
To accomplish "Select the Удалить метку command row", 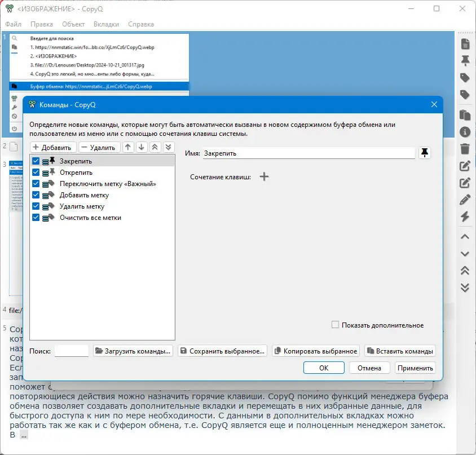I will [102, 206].
